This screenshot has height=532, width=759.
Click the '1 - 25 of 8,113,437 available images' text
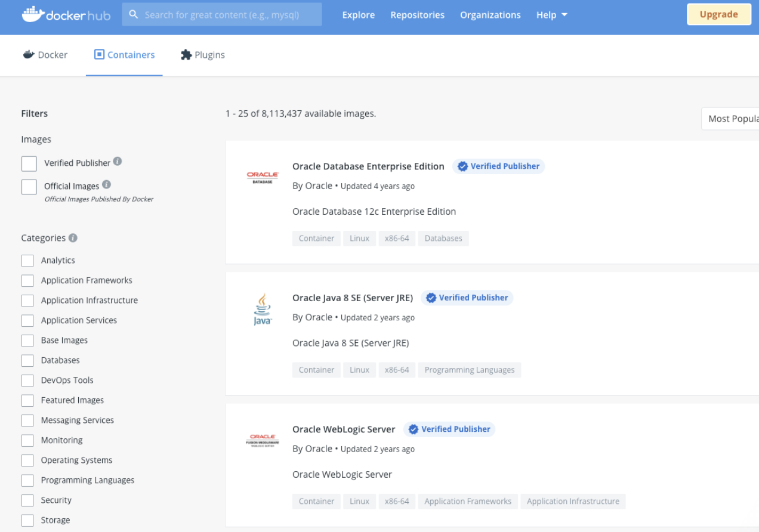301,113
